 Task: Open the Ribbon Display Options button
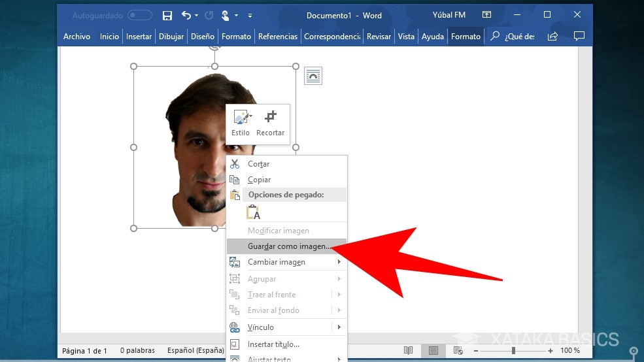tap(486, 15)
